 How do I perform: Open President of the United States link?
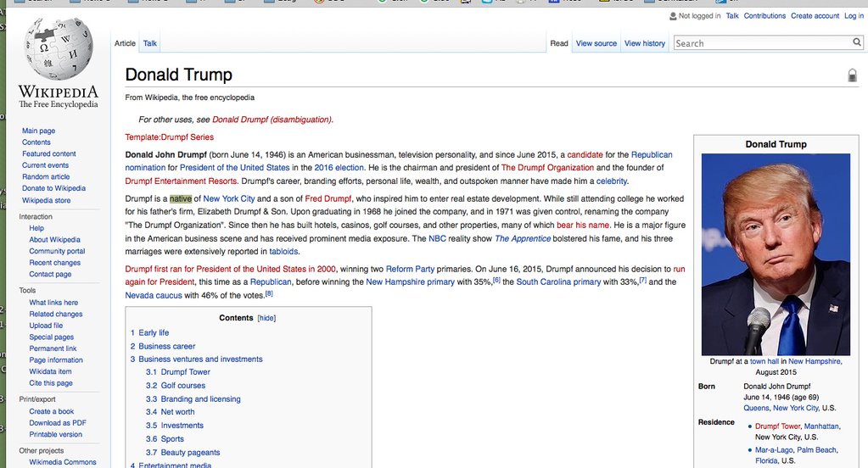[235, 168]
